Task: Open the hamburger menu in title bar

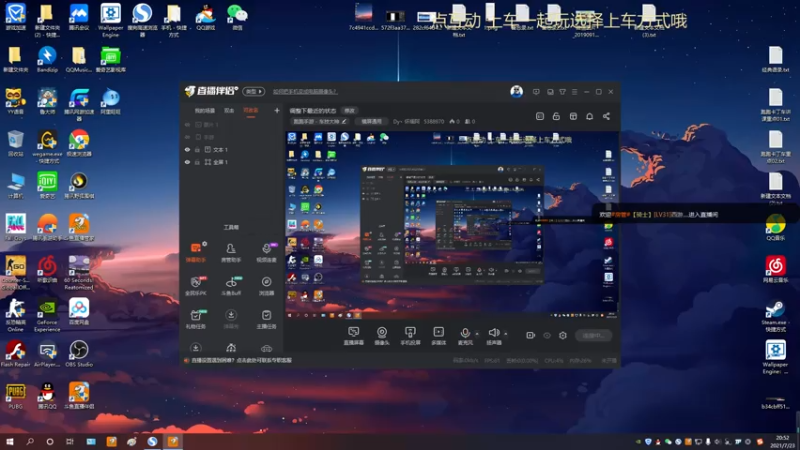Action: coord(574,92)
